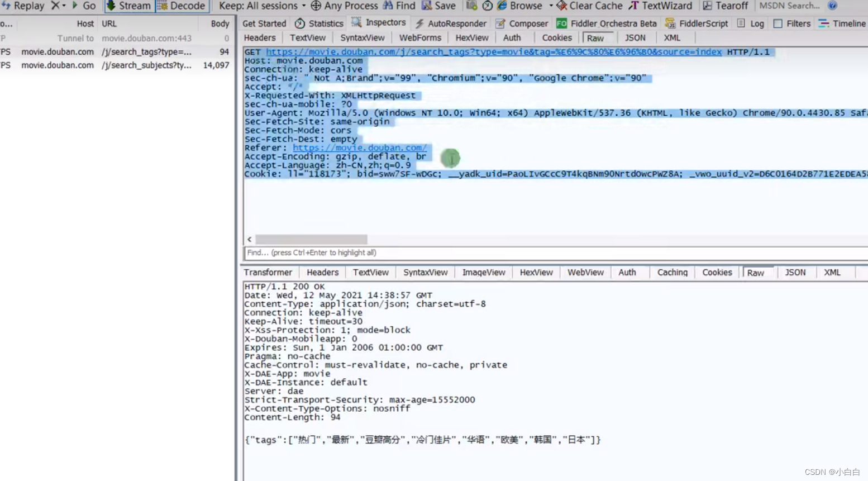Open the ImageView response tab
868x481 pixels.
point(484,272)
